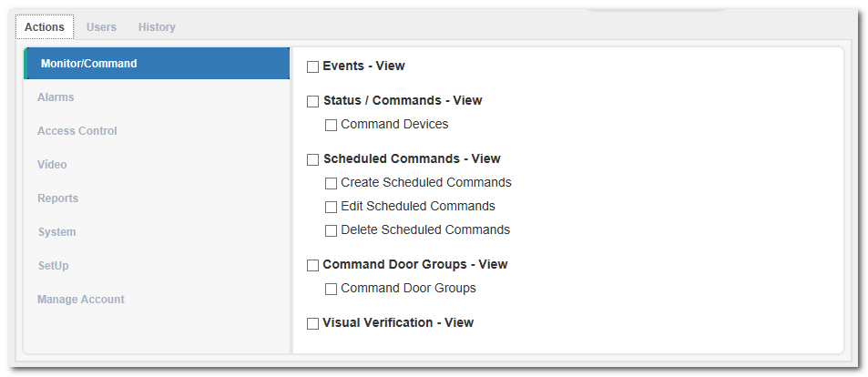Check Create Scheduled Commands option

[331, 183]
